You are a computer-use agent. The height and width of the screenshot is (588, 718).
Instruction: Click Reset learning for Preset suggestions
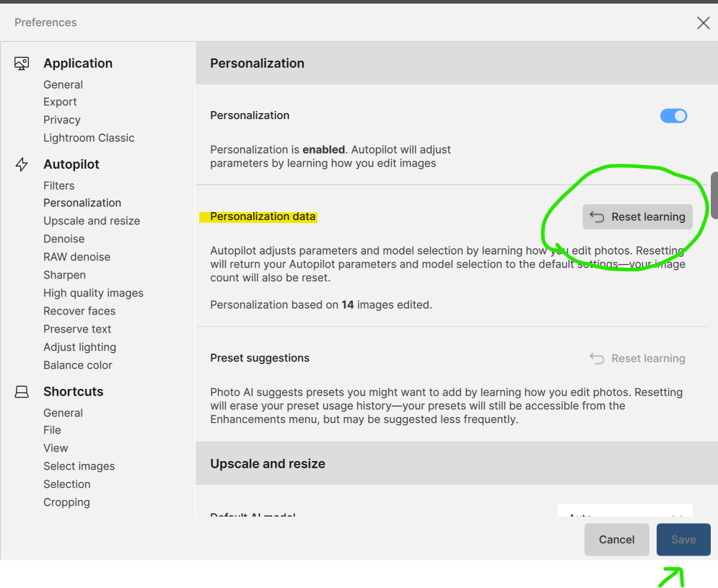637,358
